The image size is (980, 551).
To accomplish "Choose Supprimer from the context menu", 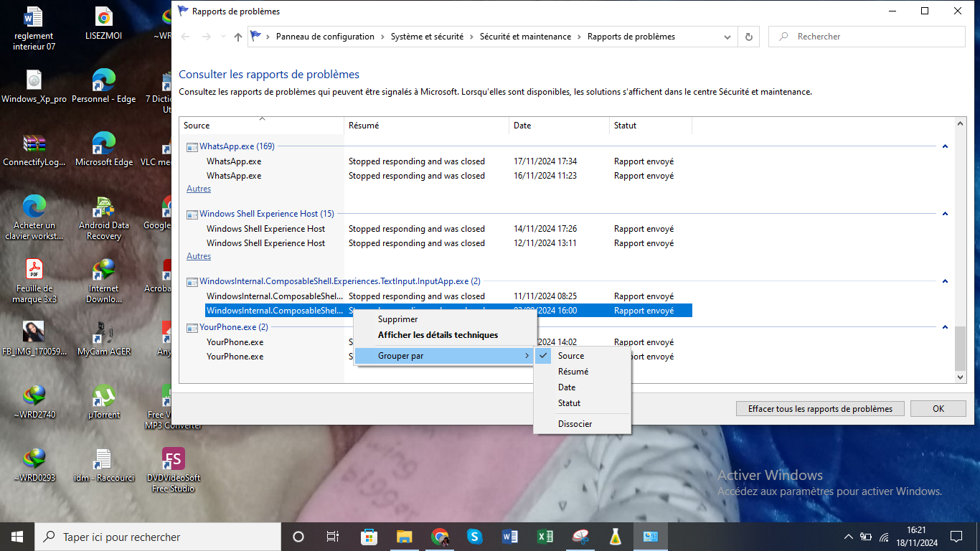I will (444, 319).
